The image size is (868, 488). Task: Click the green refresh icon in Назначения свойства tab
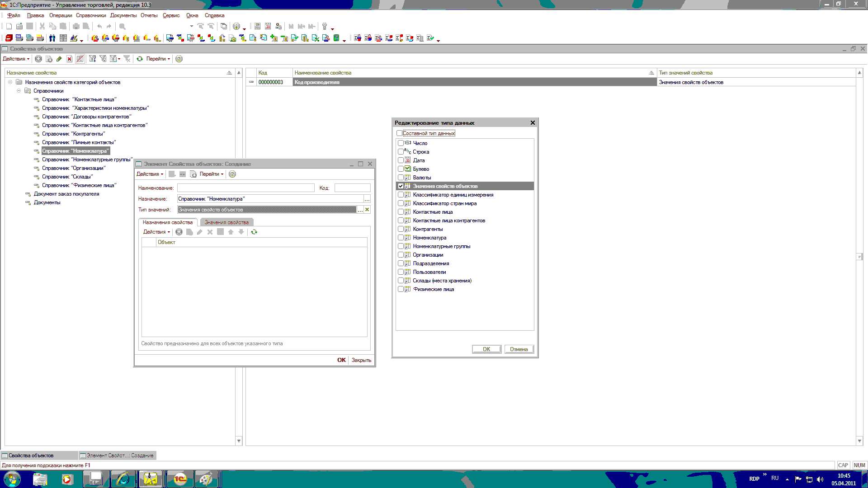click(x=254, y=232)
